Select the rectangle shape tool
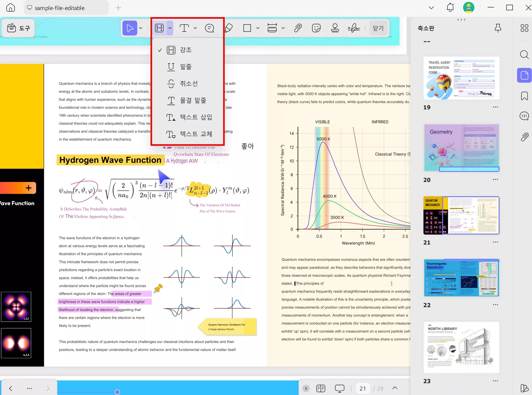Screen dimensions: 532x395 tap(247, 28)
